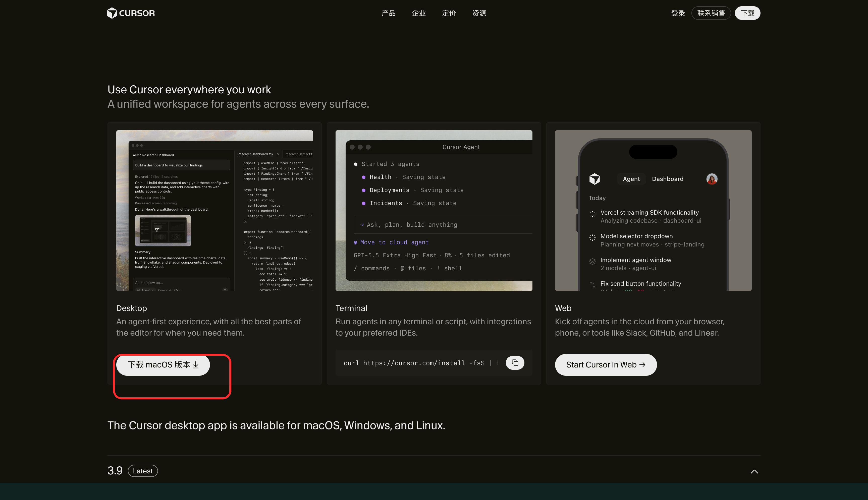The height and width of the screenshot is (500, 868).
Task: Open the Cursor Agent terminal preview image
Action: tap(434, 211)
